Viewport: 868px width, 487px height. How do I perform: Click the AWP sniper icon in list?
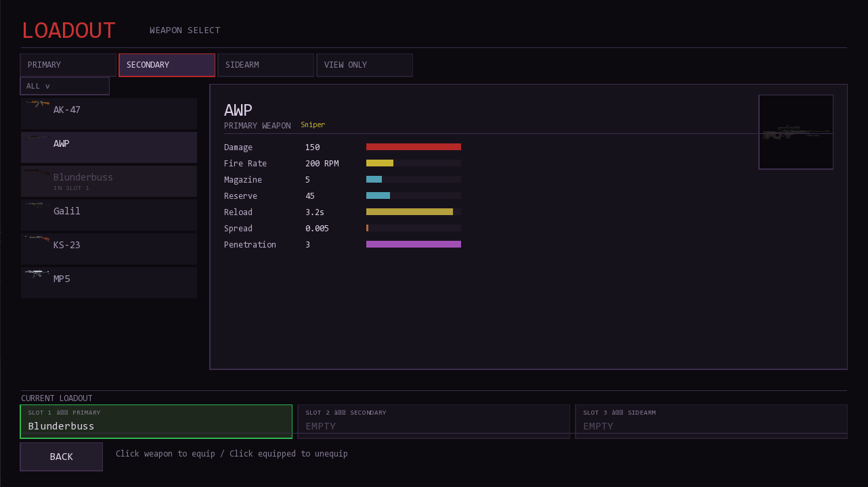point(37,137)
